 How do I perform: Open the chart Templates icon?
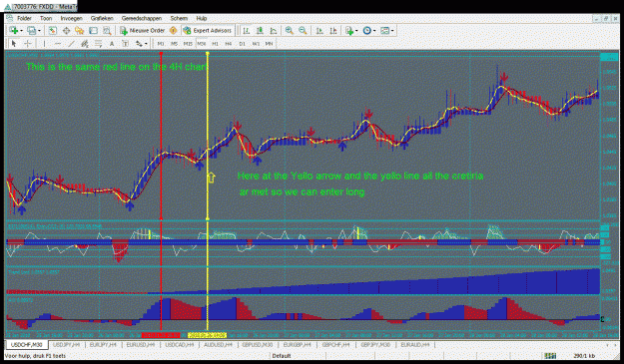click(384, 31)
